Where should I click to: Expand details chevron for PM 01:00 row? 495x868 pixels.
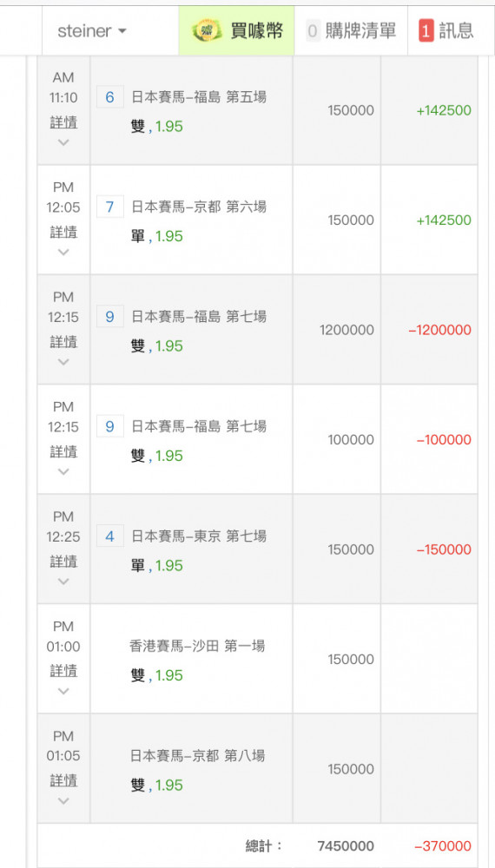[63, 692]
